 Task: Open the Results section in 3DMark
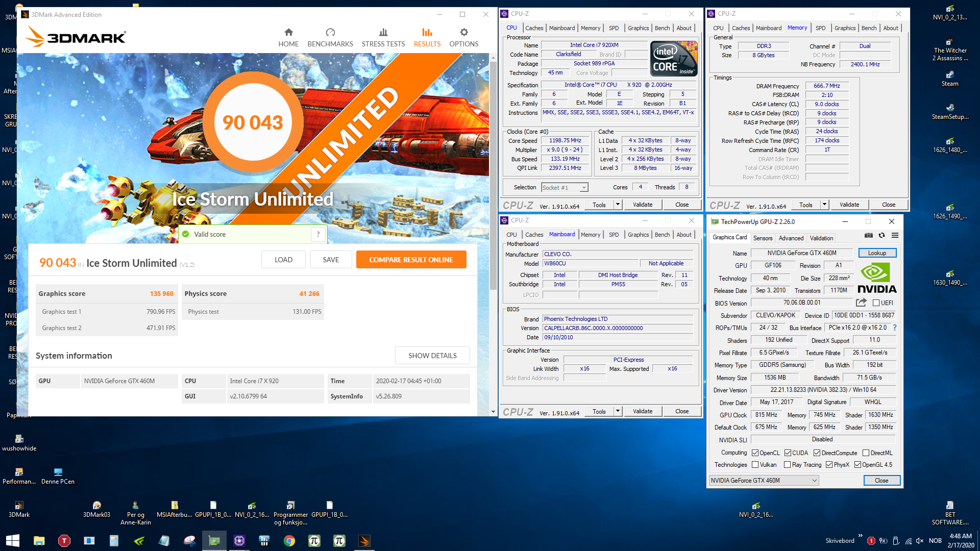click(427, 38)
